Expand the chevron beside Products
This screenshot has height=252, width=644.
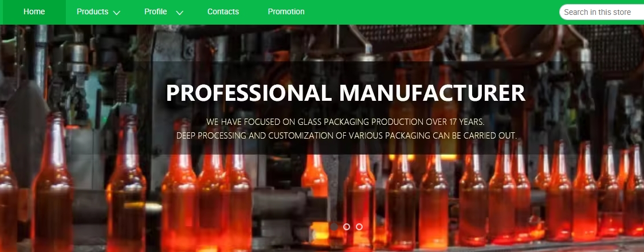tap(117, 13)
